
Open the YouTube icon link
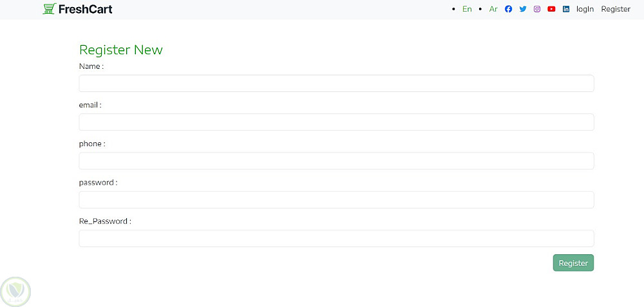(551, 9)
